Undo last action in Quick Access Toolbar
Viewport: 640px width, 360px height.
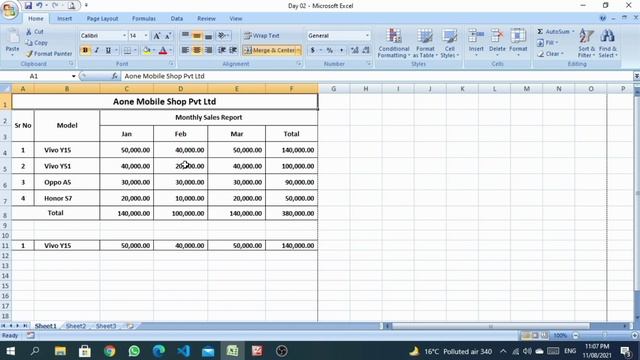[x=39, y=5]
